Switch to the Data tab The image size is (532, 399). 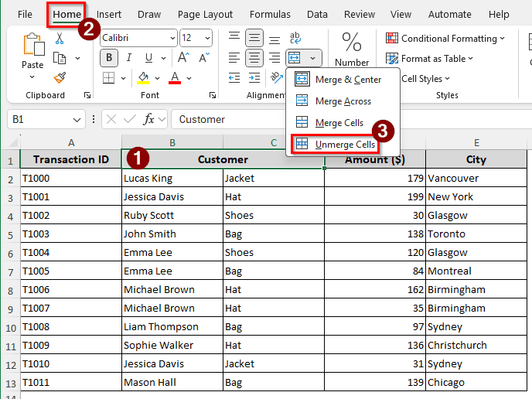pos(317,14)
